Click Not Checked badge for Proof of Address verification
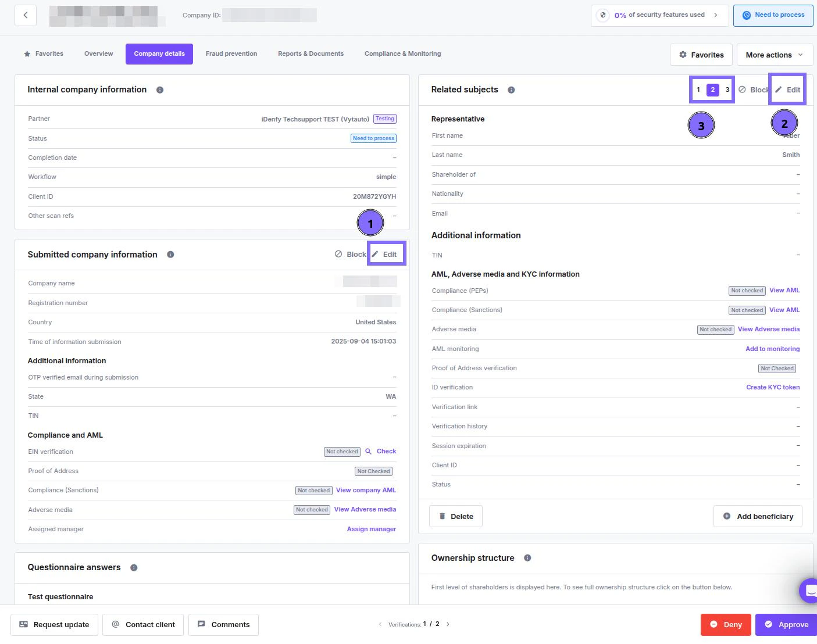Image resolution: width=817 pixels, height=644 pixels. point(777,368)
